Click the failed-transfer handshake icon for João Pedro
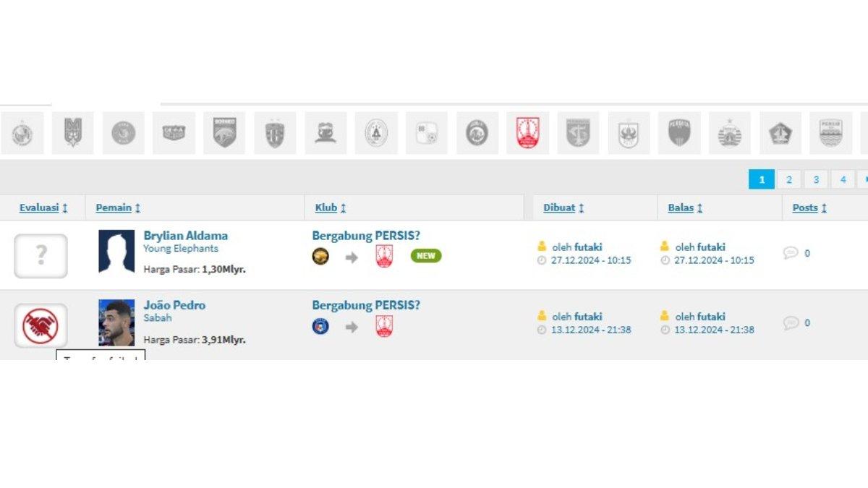Screen dimensions: 868x488 [x=41, y=325]
